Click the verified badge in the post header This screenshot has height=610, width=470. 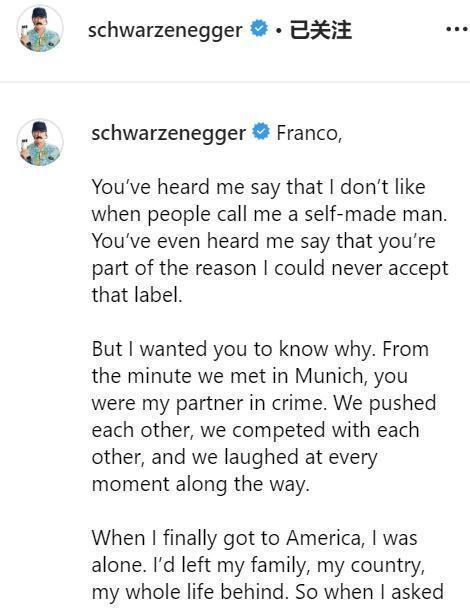tap(259, 29)
